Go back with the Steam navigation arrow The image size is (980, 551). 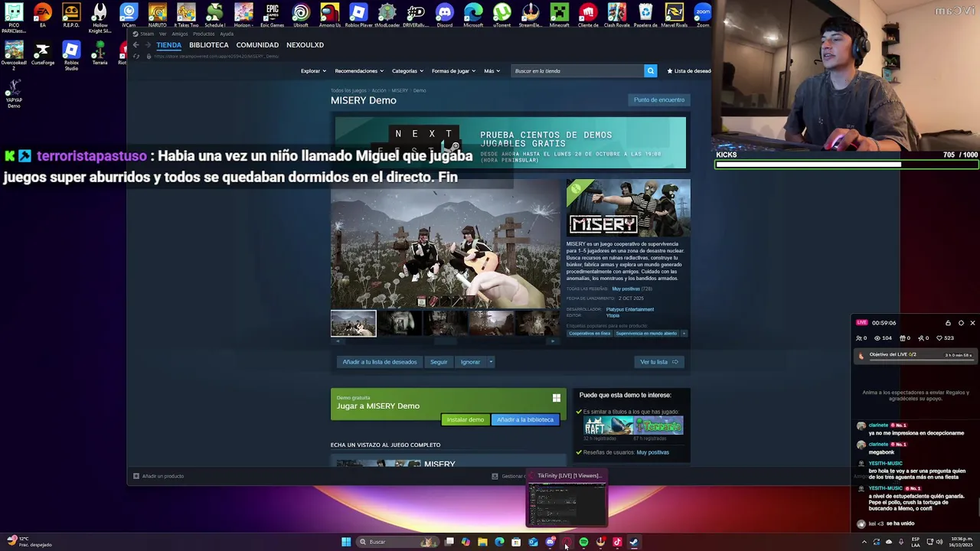(x=136, y=45)
